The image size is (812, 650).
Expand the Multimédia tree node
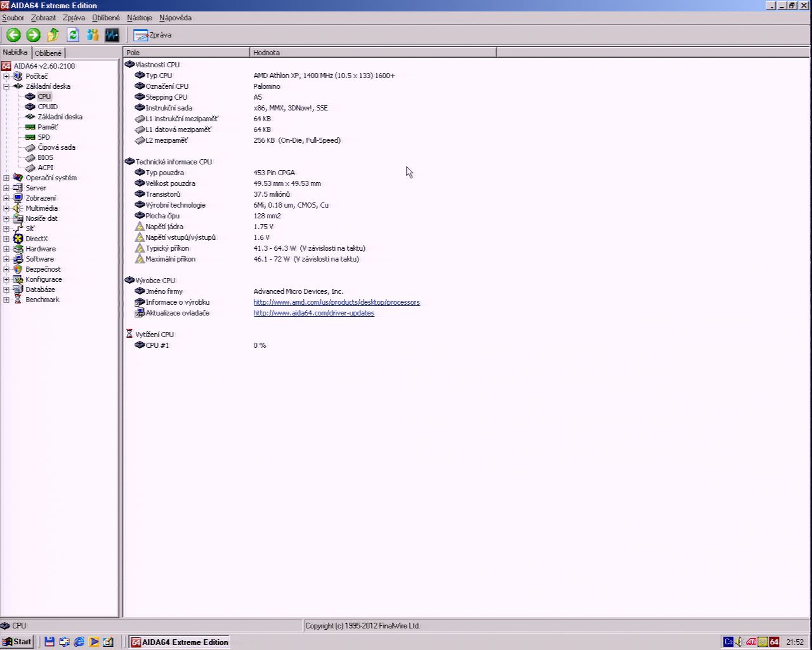(6, 208)
